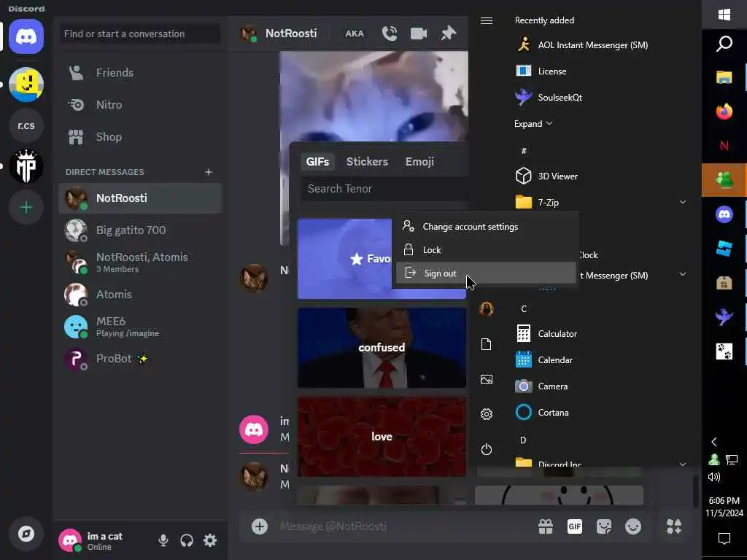747x560 pixels.
Task: Open Start menu Settings gear
Action: tap(487, 414)
